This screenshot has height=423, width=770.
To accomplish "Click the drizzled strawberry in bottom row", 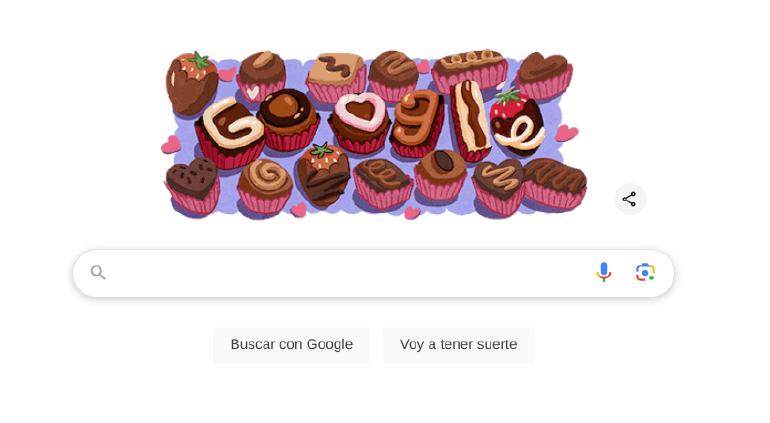I will pyautogui.click(x=323, y=174).
